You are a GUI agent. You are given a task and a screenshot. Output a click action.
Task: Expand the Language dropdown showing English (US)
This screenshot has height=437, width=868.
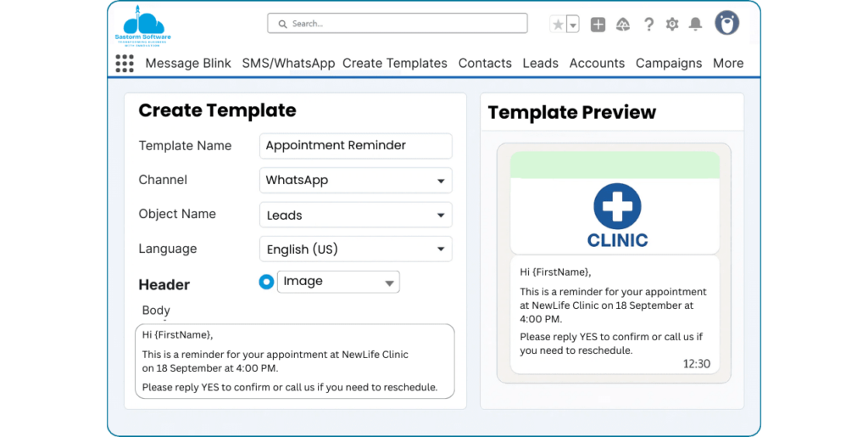click(x=355, y=249)
